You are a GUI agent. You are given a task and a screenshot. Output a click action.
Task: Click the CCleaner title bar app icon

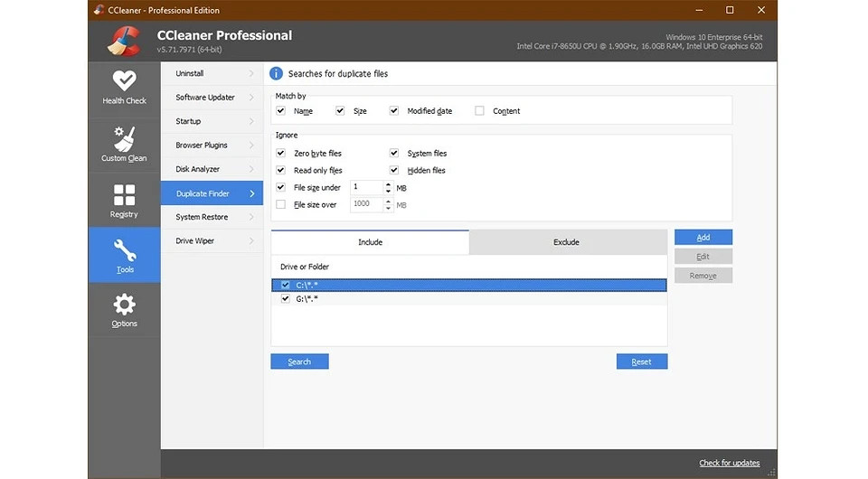click(99, 10)
